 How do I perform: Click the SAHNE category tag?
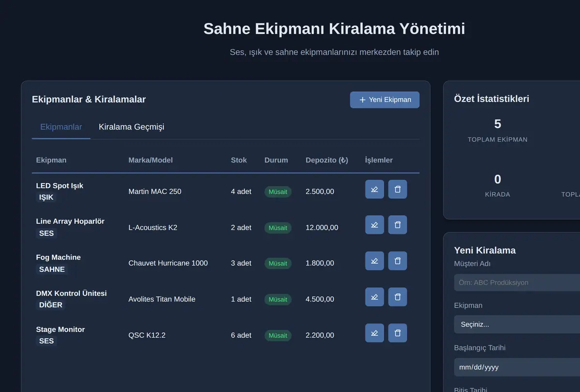52,269
